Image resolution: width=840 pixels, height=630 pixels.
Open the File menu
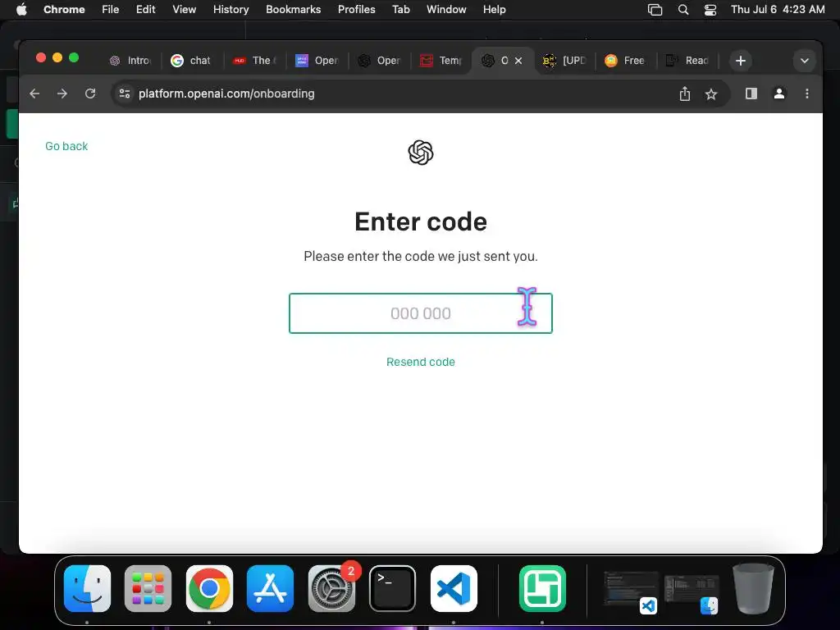pos(111,9)
